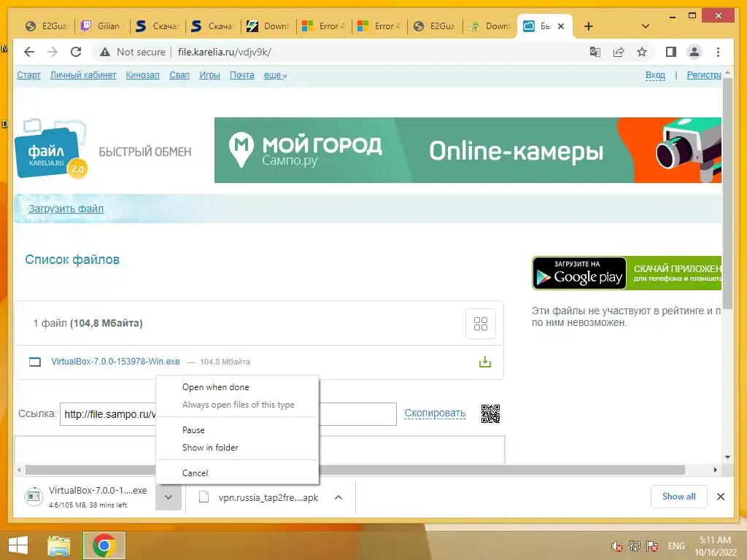Switch to the first E2Gua tab

click(47, 26)
